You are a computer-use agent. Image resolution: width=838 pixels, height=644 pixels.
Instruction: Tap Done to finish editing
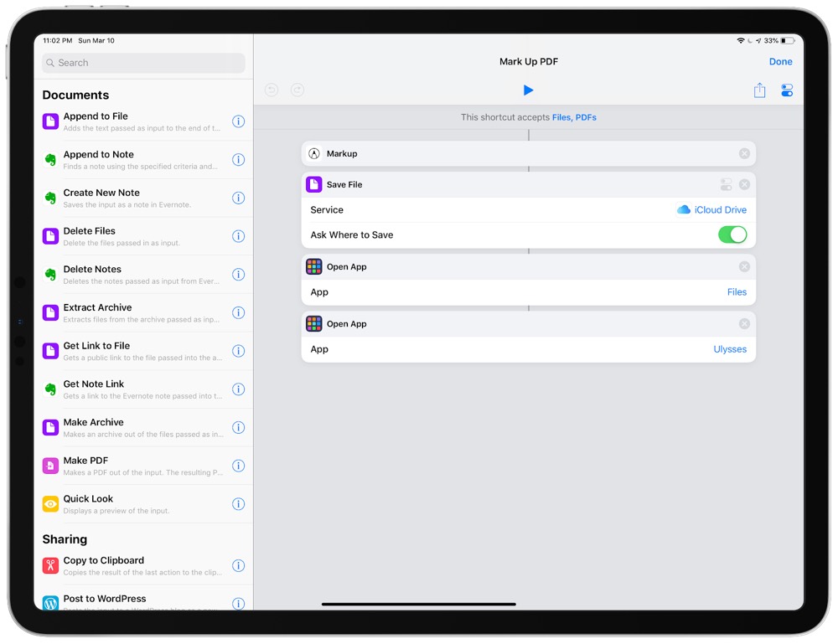point(780,61)
